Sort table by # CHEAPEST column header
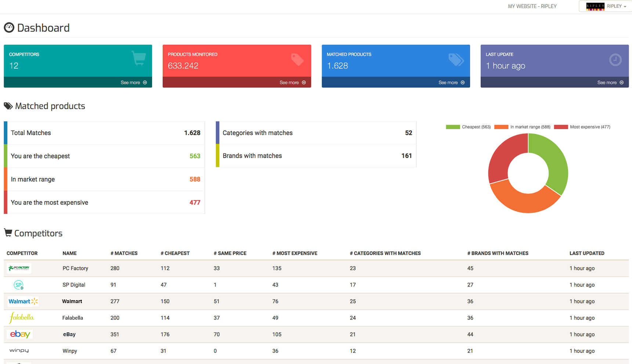 pos(175,253)
